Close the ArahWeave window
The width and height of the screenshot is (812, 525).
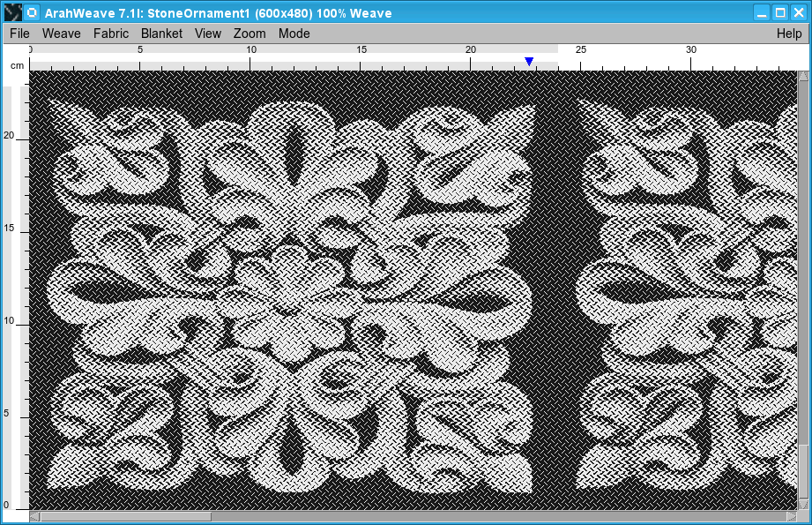pos(799,12)
